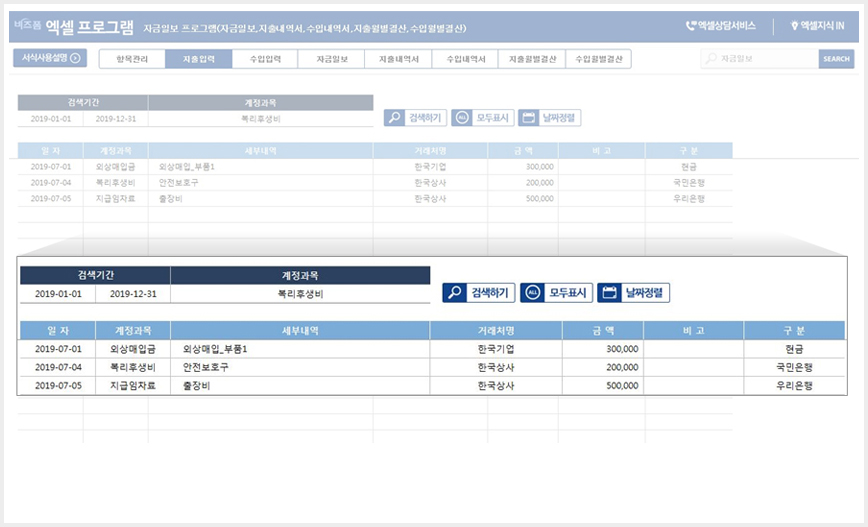Switch to the 수입입력 tab
This screenshot has height=527, width=868.
(265, 59)
